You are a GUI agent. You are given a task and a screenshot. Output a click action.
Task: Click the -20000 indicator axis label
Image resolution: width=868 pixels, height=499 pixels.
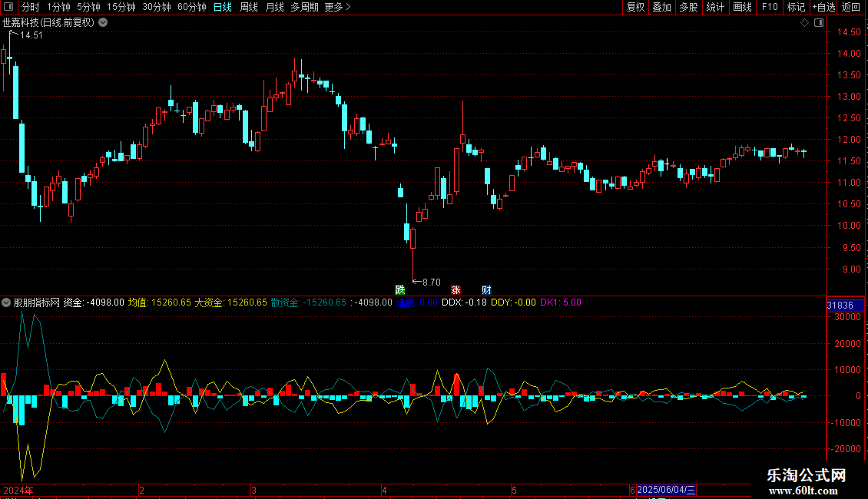(846, 449)
